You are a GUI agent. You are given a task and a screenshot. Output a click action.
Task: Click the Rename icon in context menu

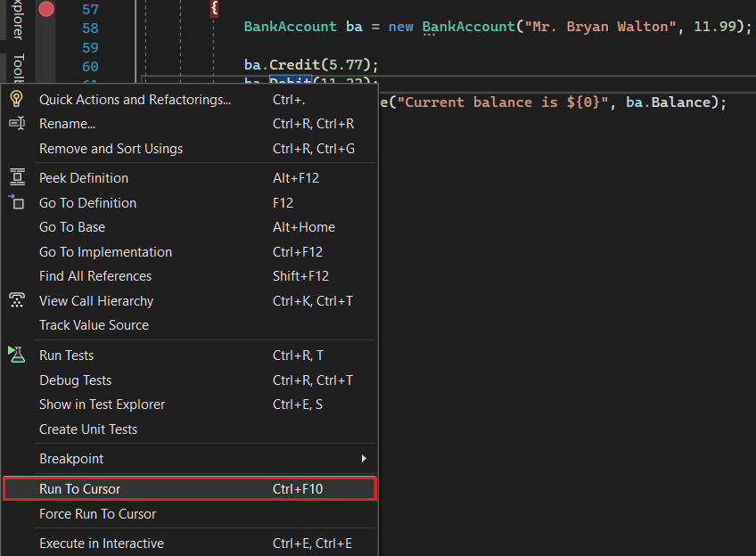[x=16, y=124]
